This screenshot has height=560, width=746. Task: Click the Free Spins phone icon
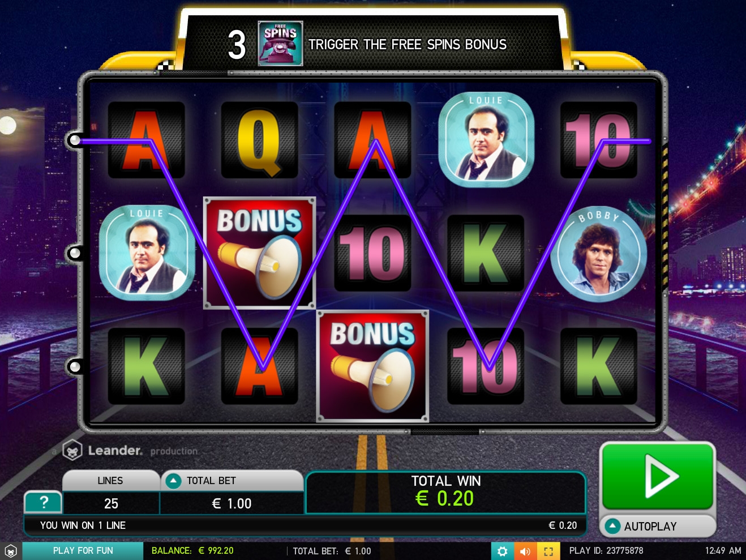coord(281,44)
